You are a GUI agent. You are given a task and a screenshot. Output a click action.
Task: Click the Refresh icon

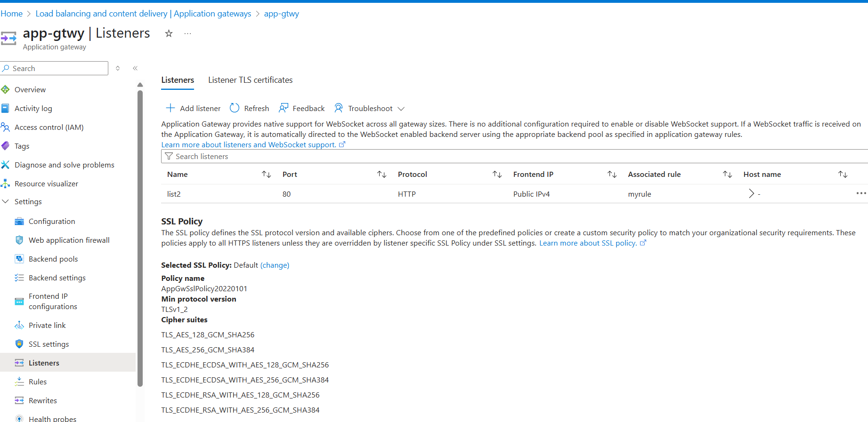pos(235,108)
